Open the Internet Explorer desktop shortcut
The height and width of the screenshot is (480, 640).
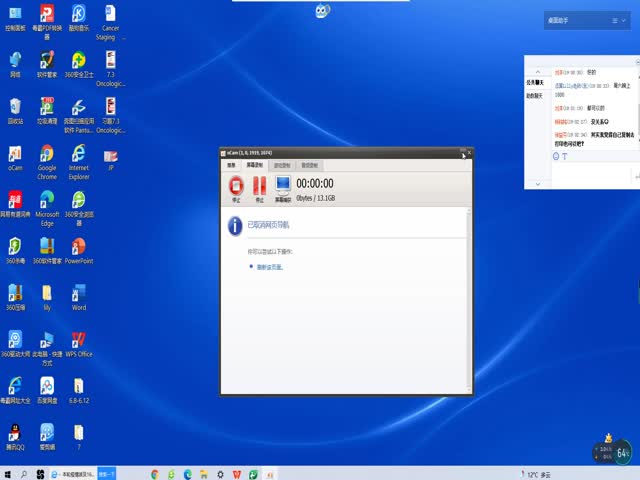click(78, 158)
